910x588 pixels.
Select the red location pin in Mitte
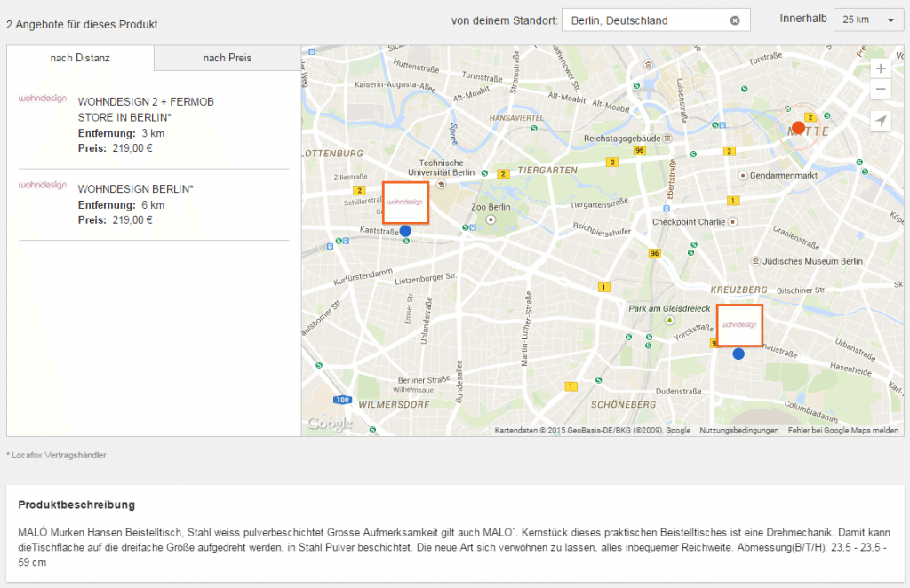[x=797, y=127]
